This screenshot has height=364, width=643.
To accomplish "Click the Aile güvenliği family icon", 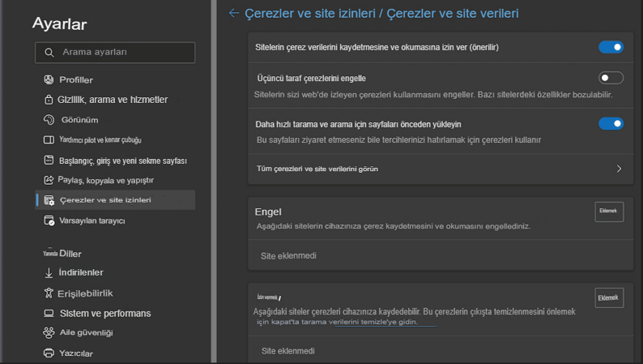I will [49, 333].
